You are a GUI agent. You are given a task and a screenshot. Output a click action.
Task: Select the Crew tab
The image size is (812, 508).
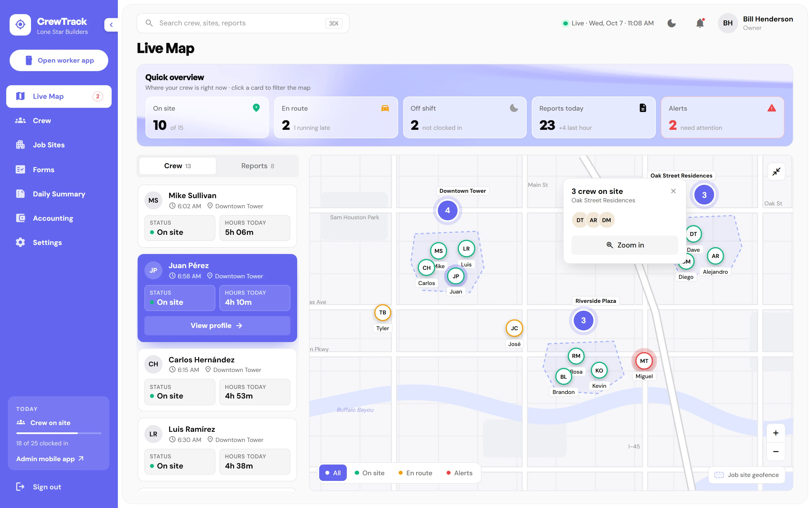click(178, 166)
